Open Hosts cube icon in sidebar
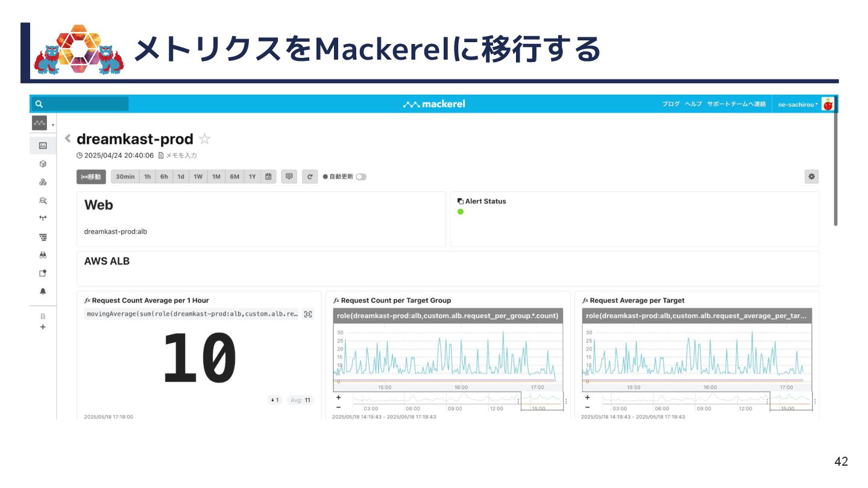Image resolution: width=868 pixels, height=488 pixels. 43,164
